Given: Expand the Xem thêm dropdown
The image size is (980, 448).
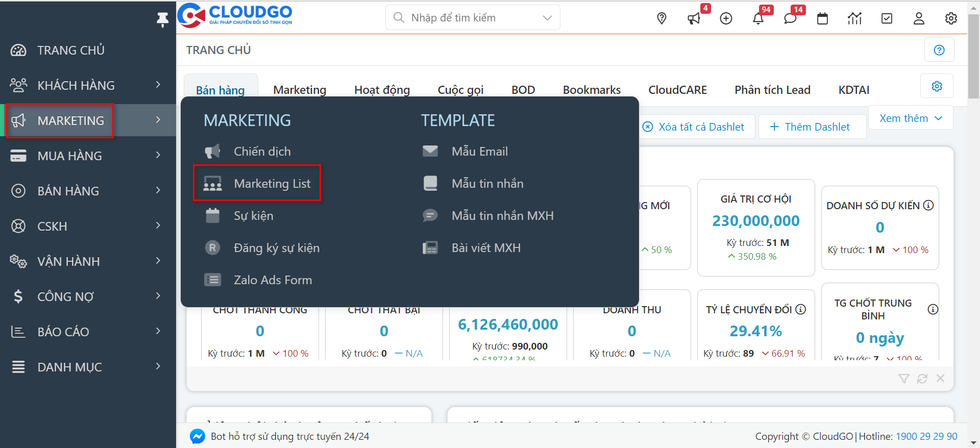Looking at the screenshot, I should click(911, 118).
